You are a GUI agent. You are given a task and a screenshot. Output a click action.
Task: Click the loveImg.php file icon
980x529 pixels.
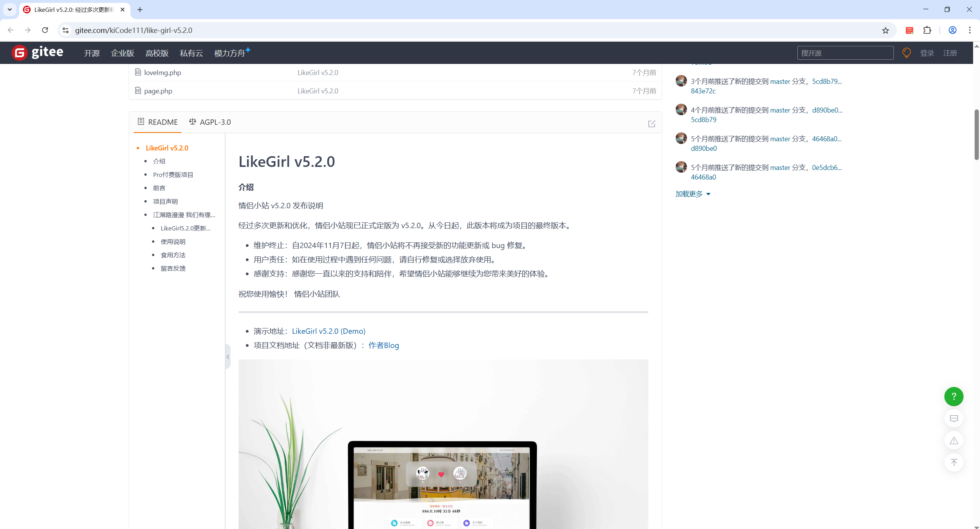(138, 72)
